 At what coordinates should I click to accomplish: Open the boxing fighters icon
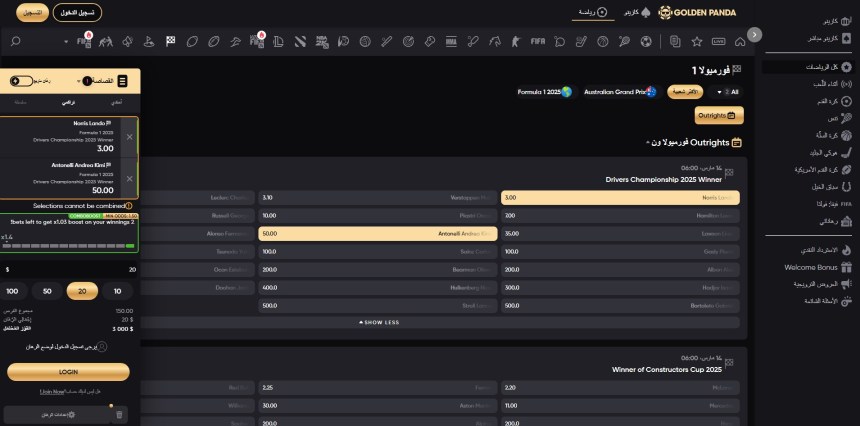point(106,41)
